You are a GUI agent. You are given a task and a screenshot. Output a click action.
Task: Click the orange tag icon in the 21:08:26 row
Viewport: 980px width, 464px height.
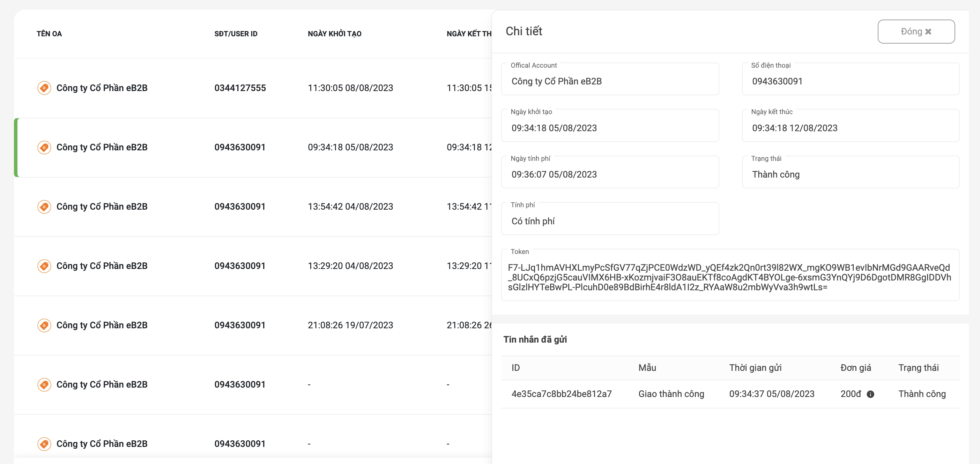pos(44,325)
